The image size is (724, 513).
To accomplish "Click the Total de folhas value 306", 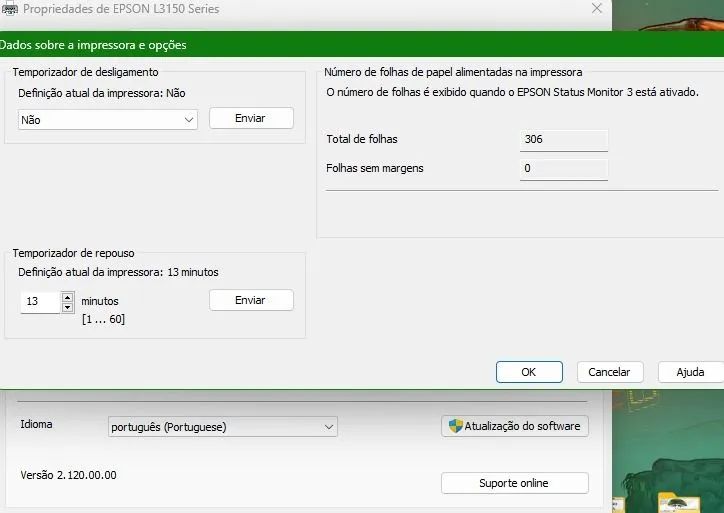I will click(x=564, y=140).
